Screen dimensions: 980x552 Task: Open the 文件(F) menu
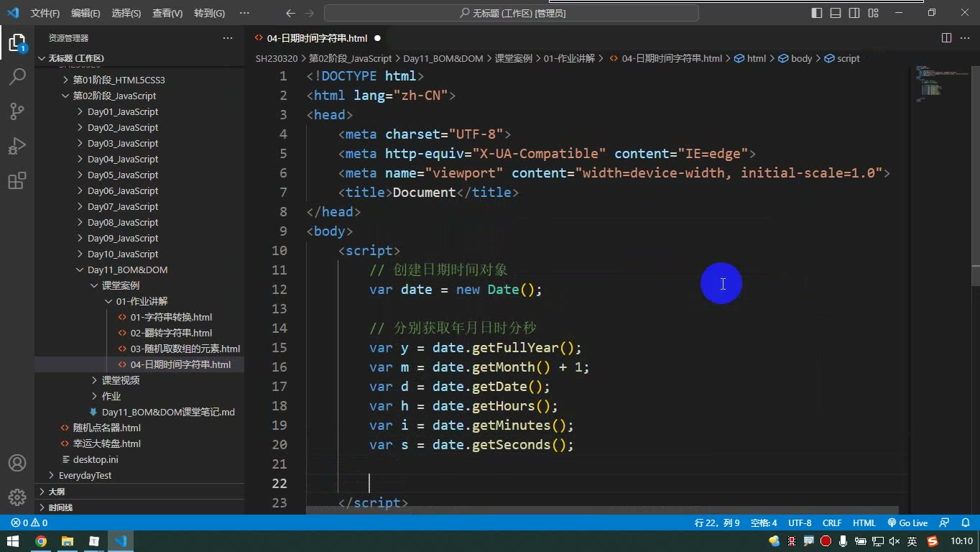coord(45,13)
